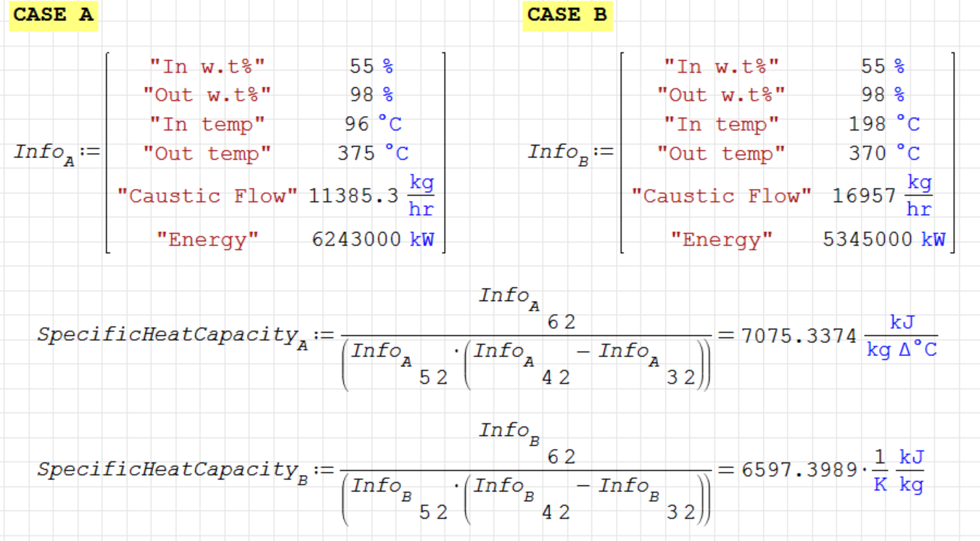Click the kJ/kg Δ°C result unit
This screenshot has width=980, height=541.
pos(902,336)
